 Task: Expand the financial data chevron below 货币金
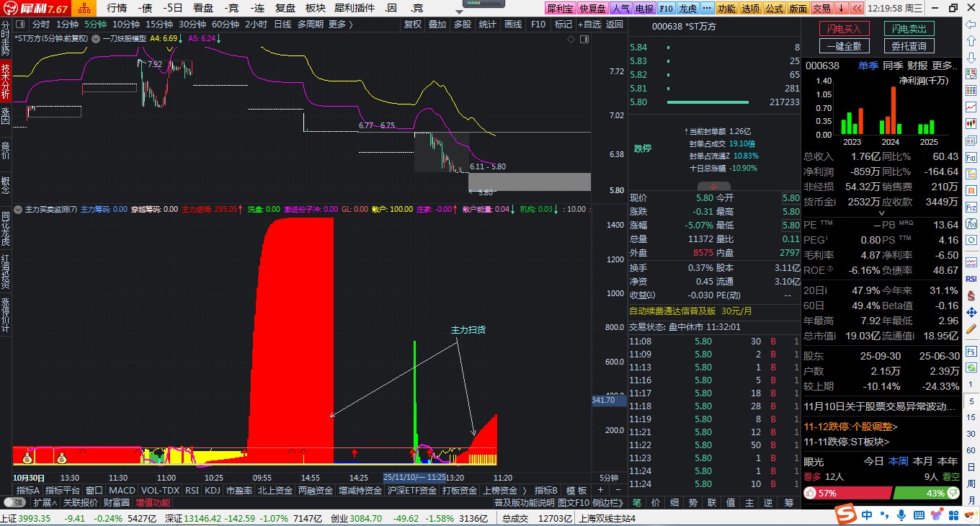881,213
